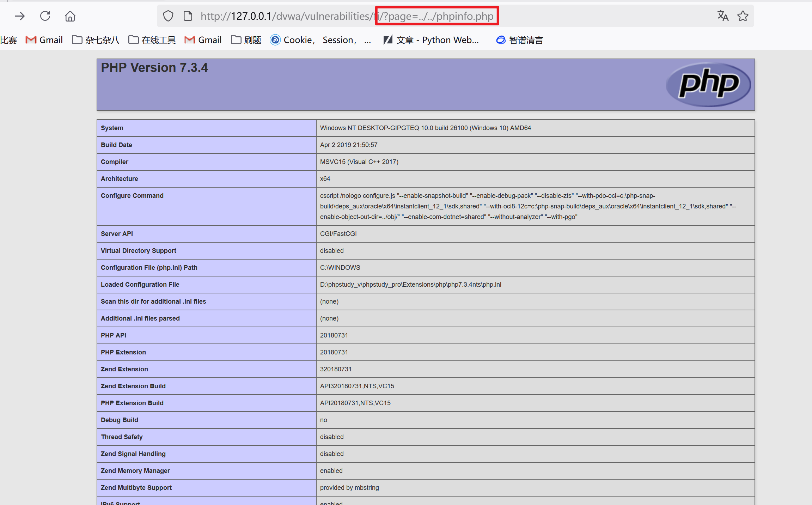This screenshot has height=505, width=812.
Task: Open the tracking protection shield icon
Action: (x=168, y=16)
